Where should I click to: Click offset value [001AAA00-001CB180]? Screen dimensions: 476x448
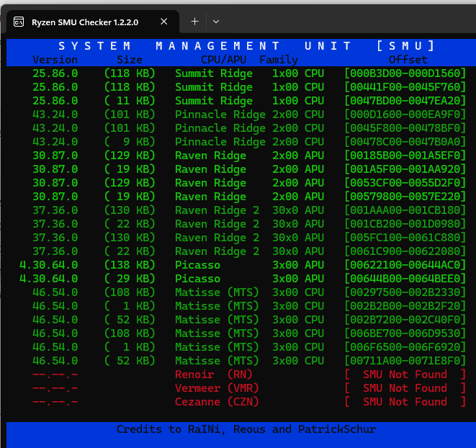(x=405, y=210)
